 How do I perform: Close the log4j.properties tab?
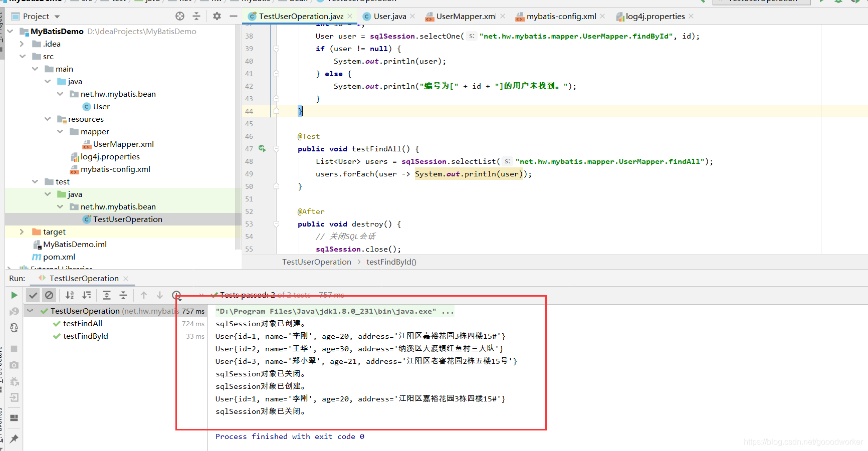[x=691, y=16]
